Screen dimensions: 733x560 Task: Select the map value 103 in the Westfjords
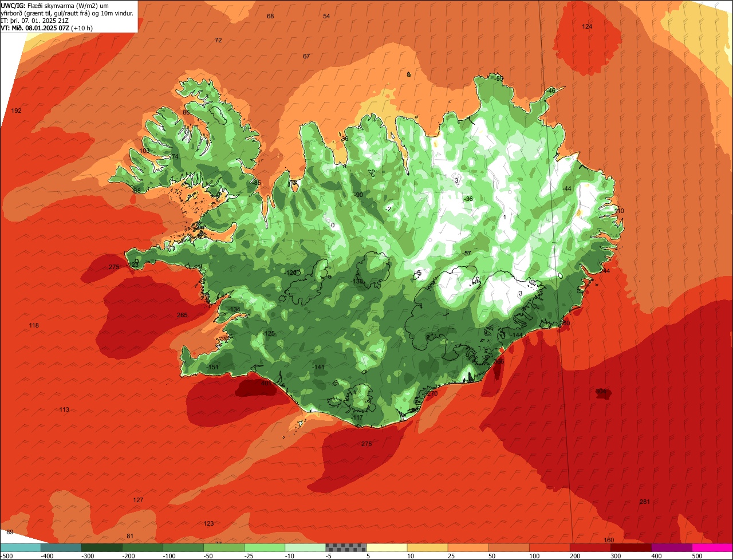pos(144,151)
